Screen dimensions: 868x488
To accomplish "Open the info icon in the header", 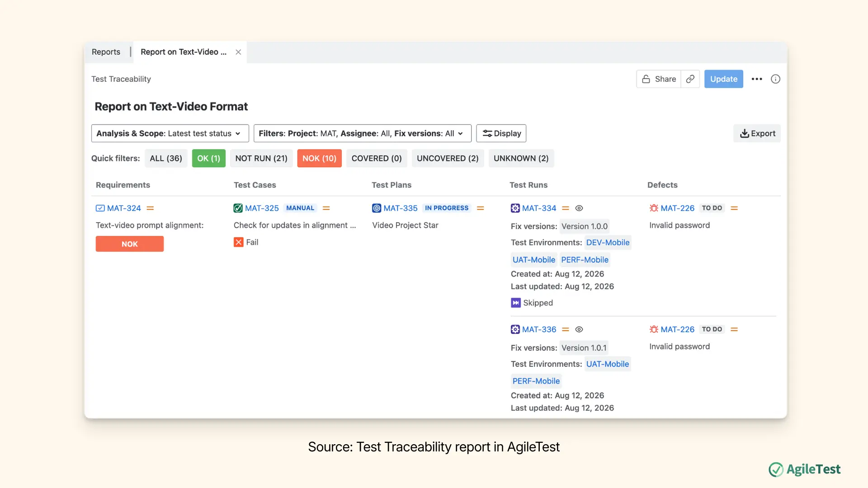I will [775, 79].
